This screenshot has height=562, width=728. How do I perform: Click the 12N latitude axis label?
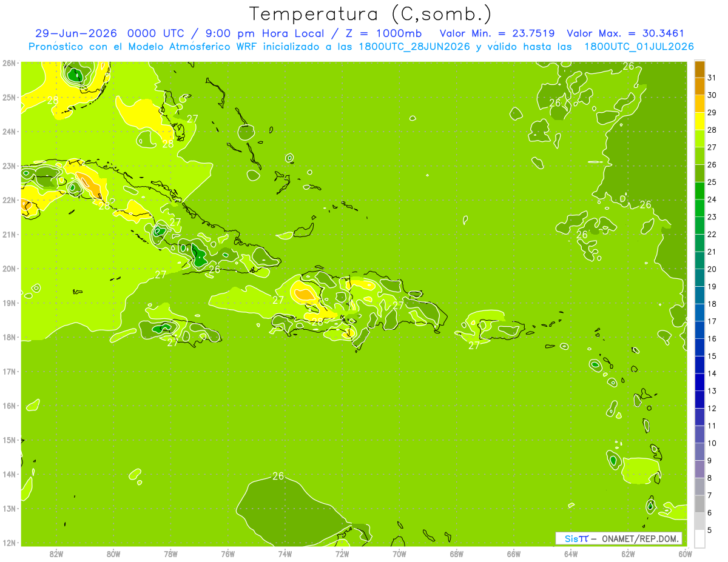pos(8,543)
